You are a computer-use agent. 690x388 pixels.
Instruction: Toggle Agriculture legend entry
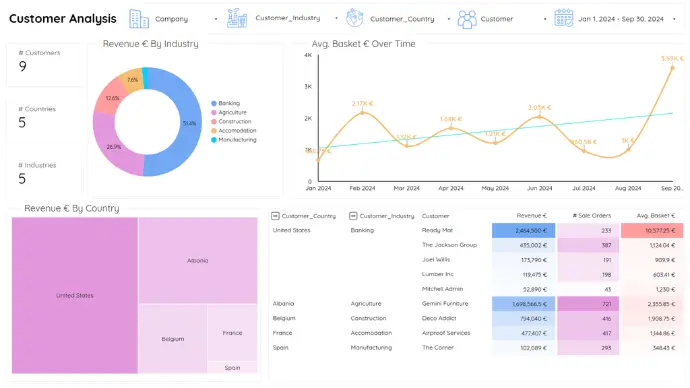point(229,113)
